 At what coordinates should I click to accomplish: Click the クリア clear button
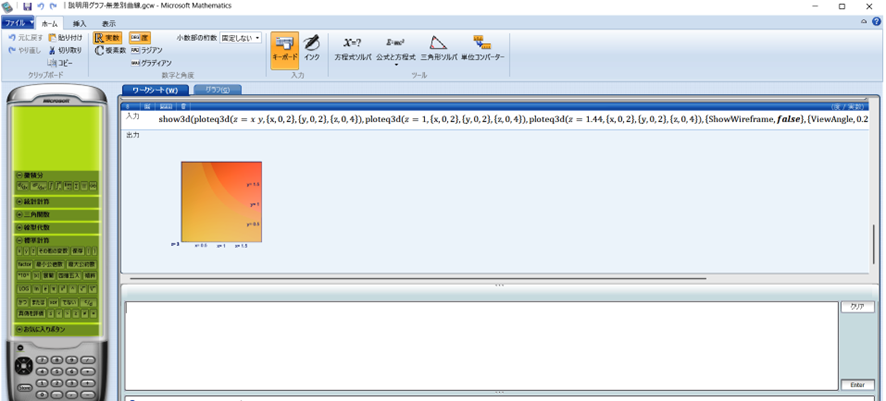tap(855, 307)
